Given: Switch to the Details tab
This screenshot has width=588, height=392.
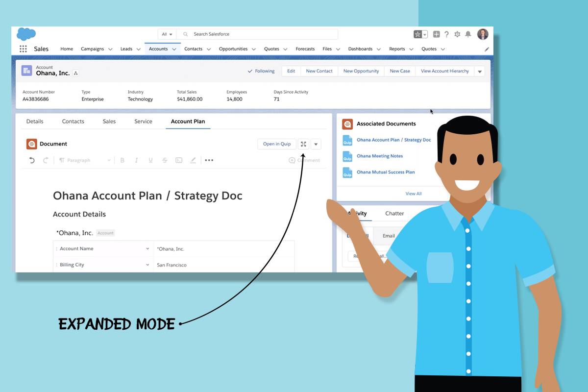Looking at the screenshot, I should 35,122.
